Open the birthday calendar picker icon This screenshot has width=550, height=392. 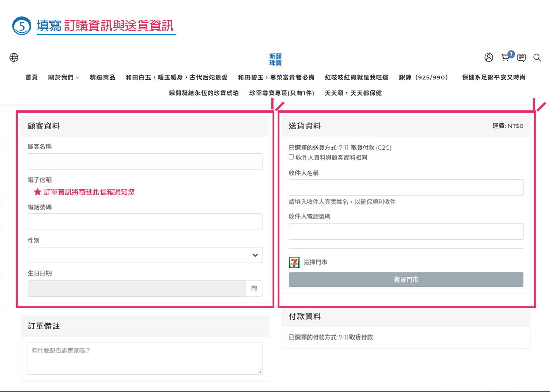(x=254, y=289)
